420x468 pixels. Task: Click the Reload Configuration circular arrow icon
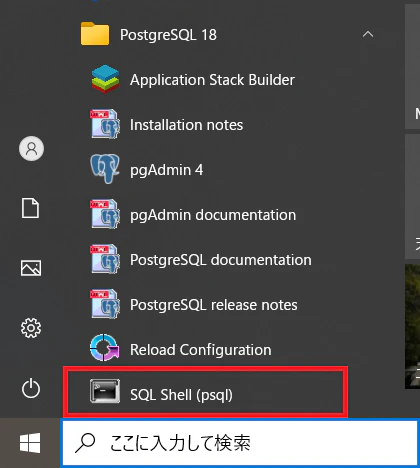tap(105, 348)
